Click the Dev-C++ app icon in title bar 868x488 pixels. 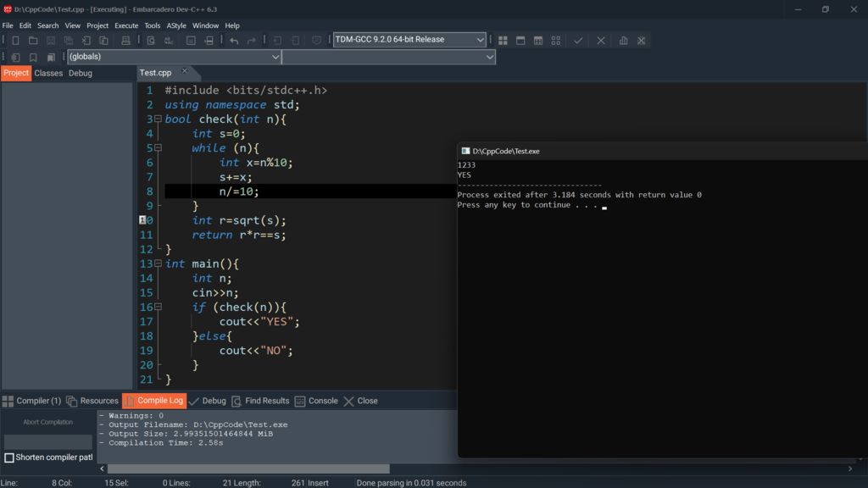(8, 8)
